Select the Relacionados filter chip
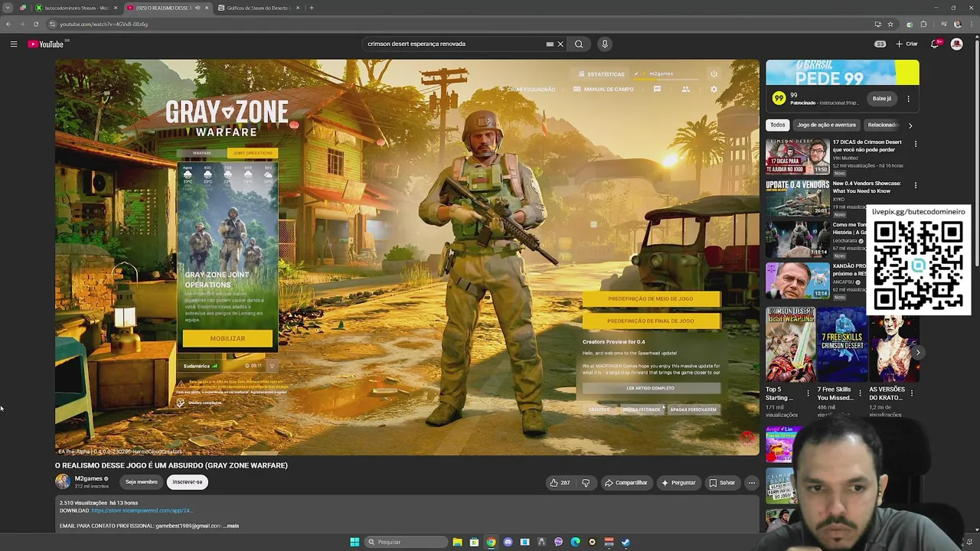Screen dimensions: 980x551 pyautogui.click(x=883, y=125)
